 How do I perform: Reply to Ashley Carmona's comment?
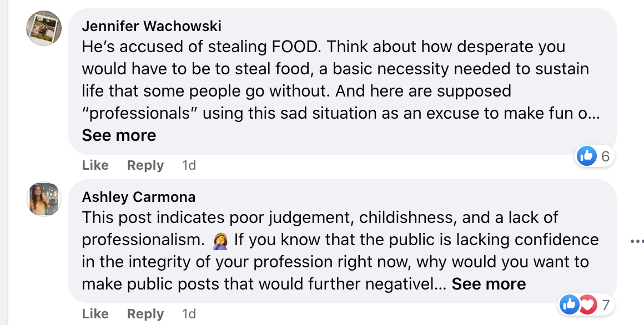click(145, 314)
